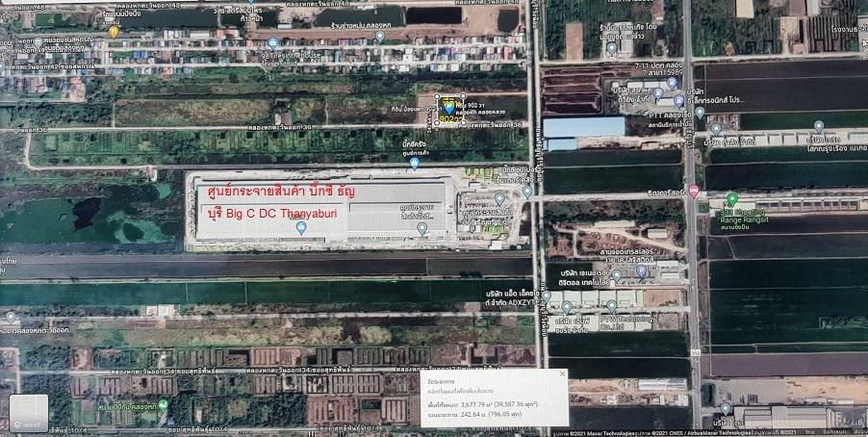Screen dimensions: 868x437
Task: Click the yellow restaurant pin at top left
Action: pos(114,31)
